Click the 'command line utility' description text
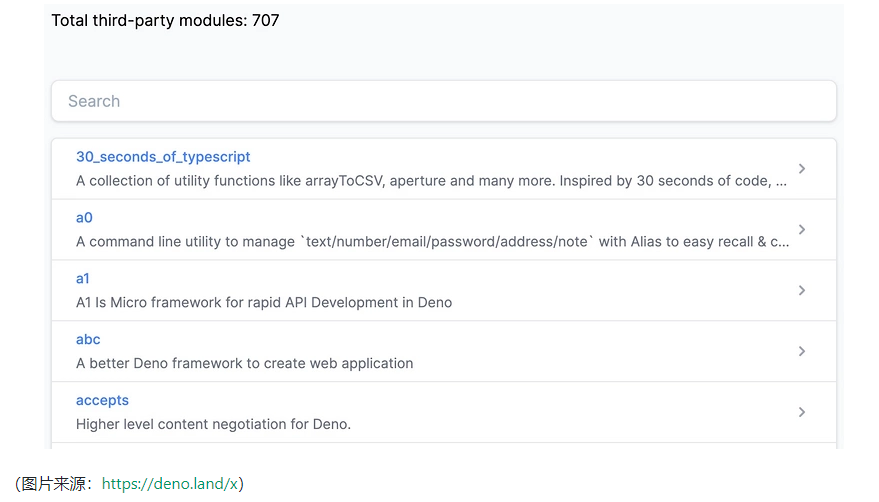 click(x=430, y=242)
